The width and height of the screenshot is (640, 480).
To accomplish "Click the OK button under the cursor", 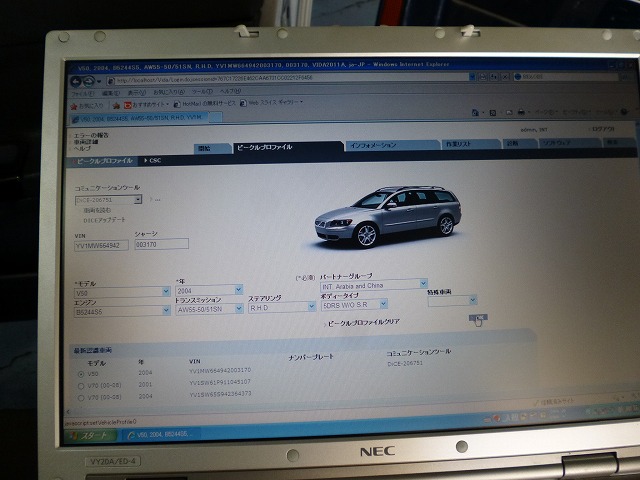I will [x=478, y=318].
